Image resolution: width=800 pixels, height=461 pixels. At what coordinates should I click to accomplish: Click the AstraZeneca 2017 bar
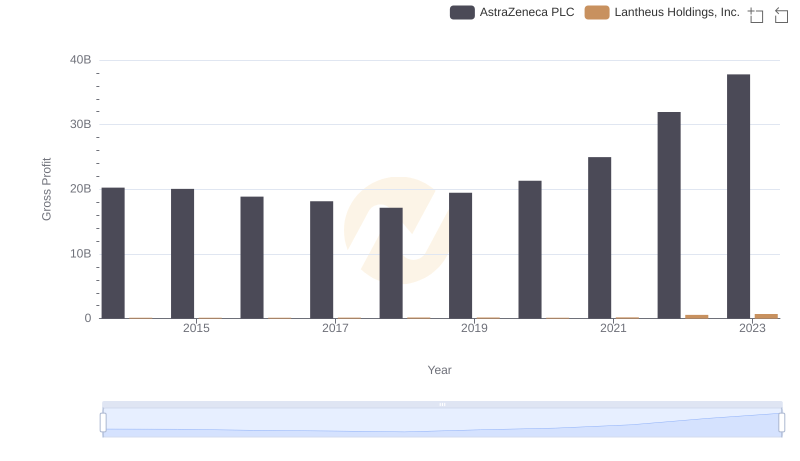(x=321, y=260)
